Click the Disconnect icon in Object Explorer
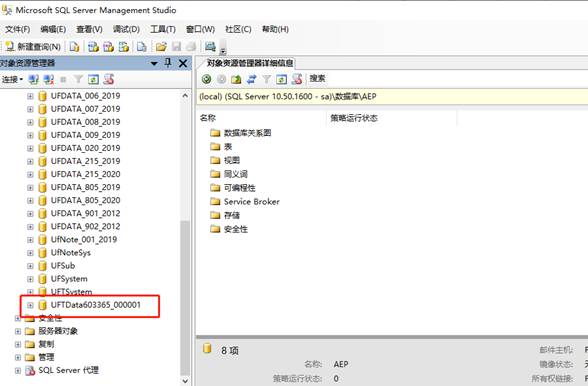Image resolution: width=588 pixels, height=386 pixels. (x=49, y=79)
